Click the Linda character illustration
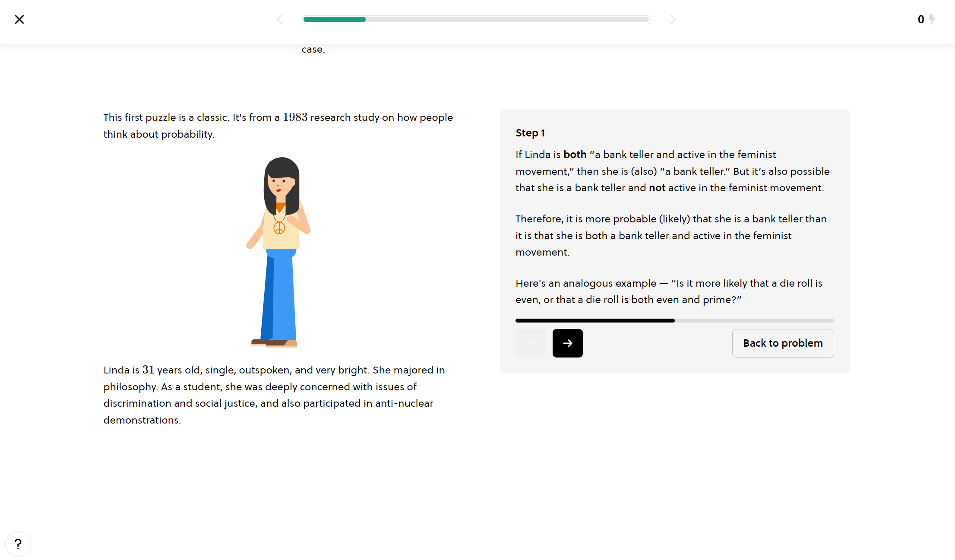Screen dimensions: 955x560 tap(279, 252)
